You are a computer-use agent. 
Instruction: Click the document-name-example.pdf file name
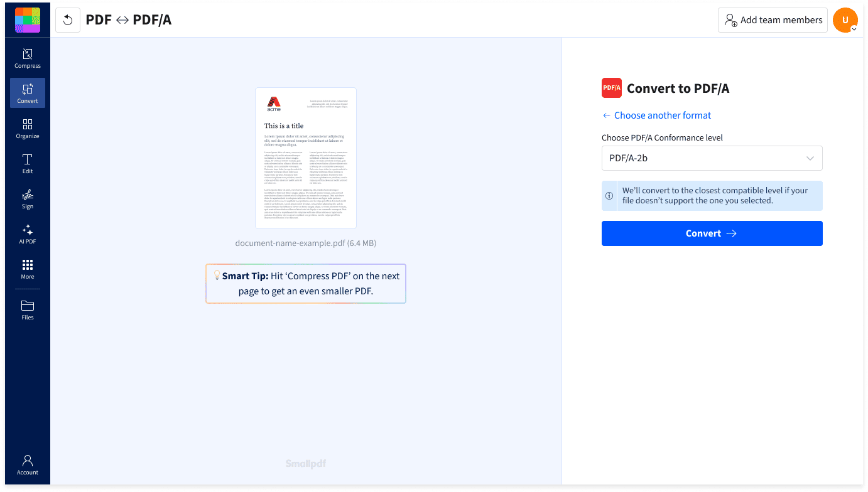coord(306,243)
